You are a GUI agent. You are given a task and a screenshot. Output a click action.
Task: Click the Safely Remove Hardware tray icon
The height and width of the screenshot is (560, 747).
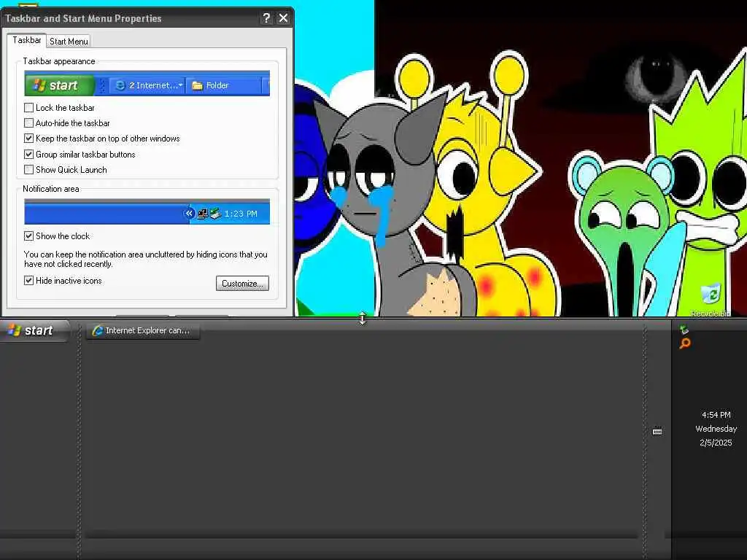(x=684, y=330)
